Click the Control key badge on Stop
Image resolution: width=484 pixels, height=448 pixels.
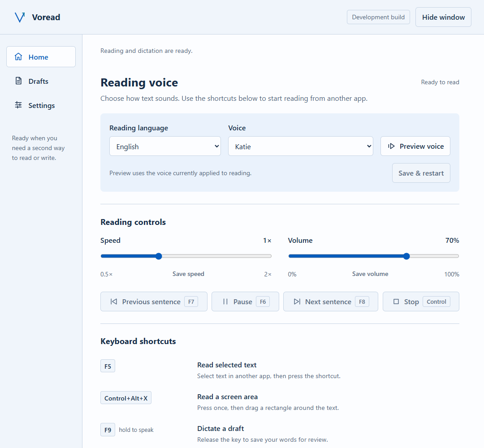436,302
